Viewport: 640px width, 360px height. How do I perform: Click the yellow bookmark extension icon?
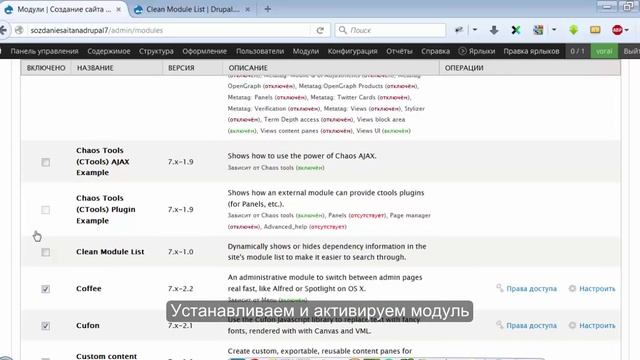click(595, 30)
